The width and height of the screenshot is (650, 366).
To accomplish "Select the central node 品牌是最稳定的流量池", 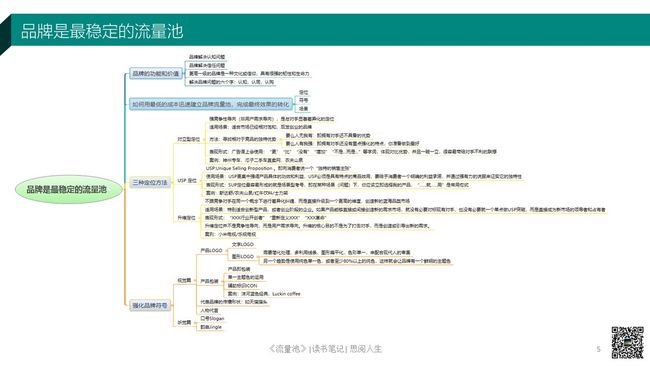I will (x=69, y=189).
